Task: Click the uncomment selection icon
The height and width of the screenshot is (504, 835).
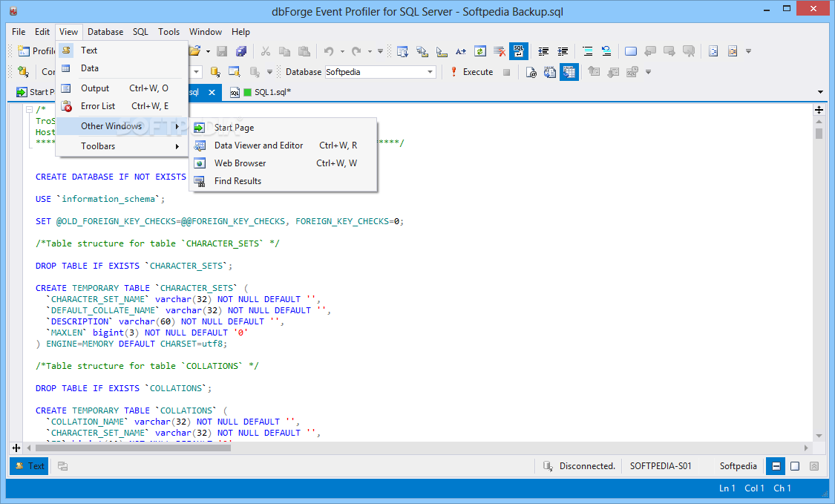Action: [606, 51]
